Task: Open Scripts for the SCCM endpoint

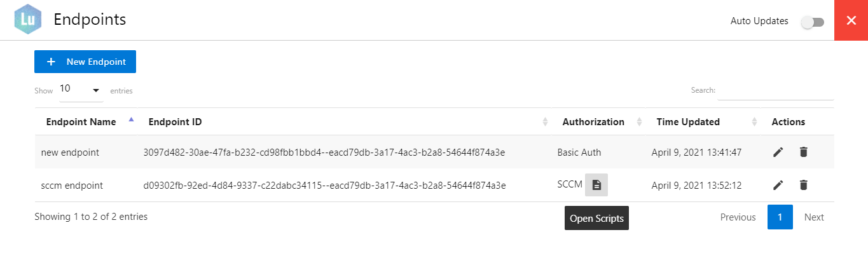Action: coord(596,185)
